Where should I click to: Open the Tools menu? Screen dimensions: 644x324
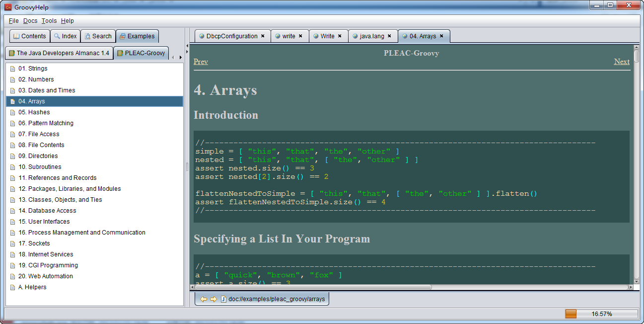click(49, 21)
